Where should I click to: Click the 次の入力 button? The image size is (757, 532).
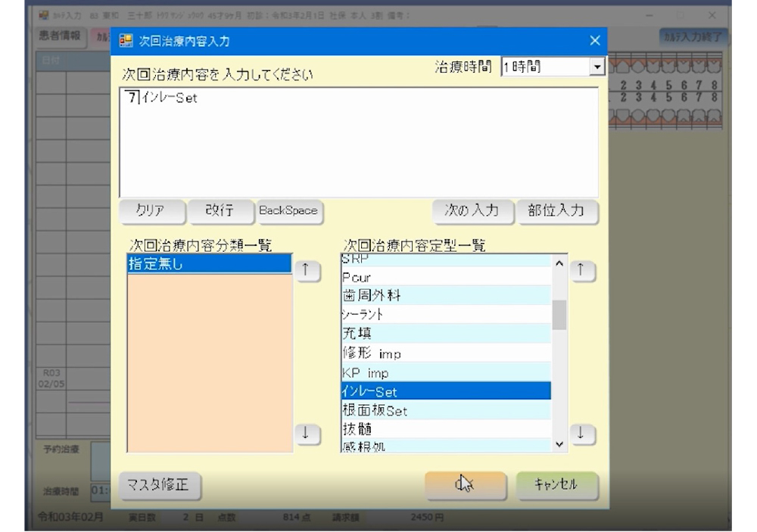[x=472, y=210]
